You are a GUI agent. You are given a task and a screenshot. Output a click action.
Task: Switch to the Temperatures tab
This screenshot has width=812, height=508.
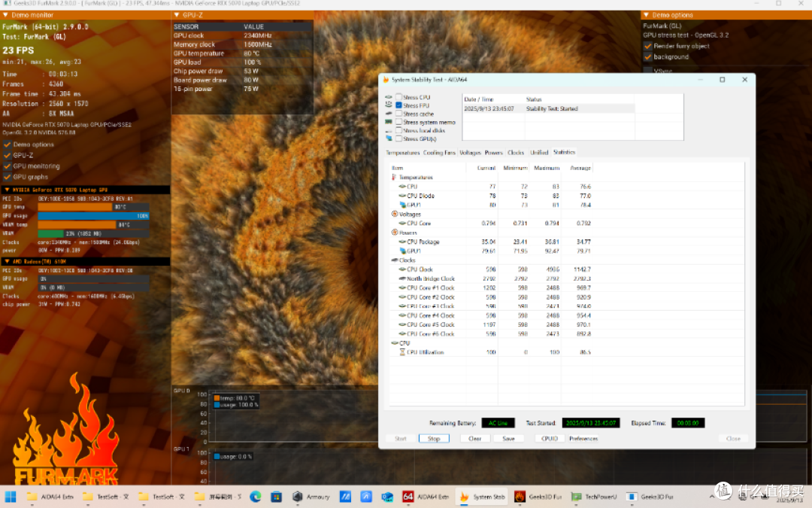click(x=402, y=152)
